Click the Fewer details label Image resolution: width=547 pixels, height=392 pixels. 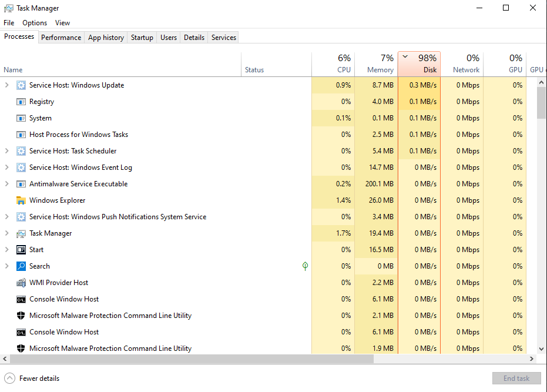pyautogui.click(x=39, y=378)
